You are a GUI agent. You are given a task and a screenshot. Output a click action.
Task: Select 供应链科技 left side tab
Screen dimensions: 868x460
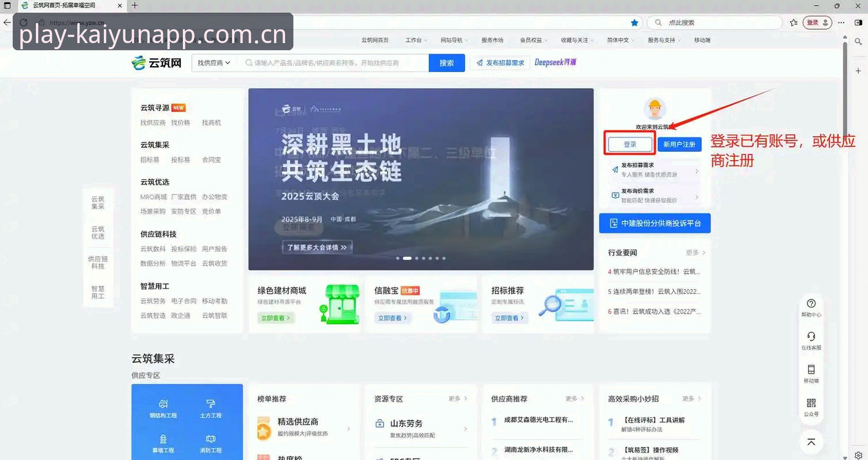pyautogui.click(x=98, y=262)
